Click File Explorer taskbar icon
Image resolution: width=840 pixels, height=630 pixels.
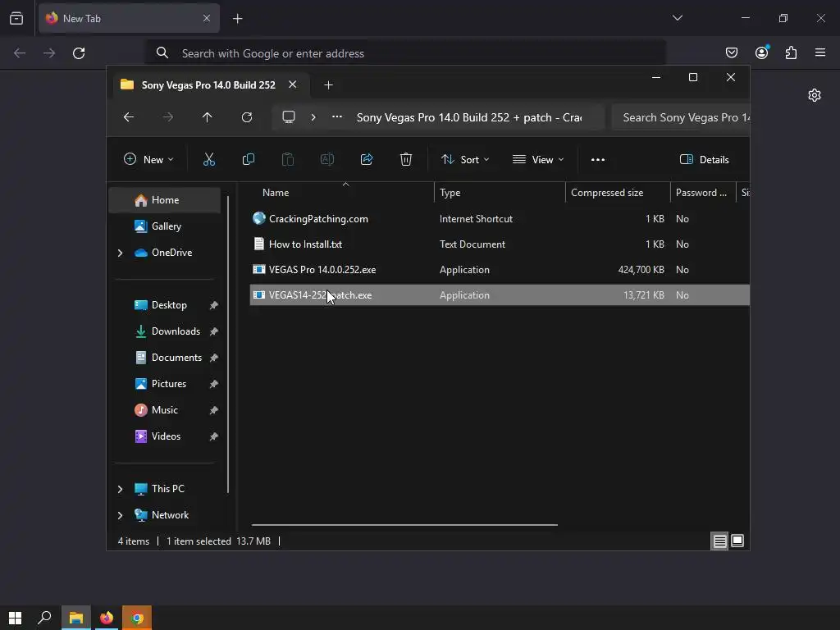(x=76, y=619)
